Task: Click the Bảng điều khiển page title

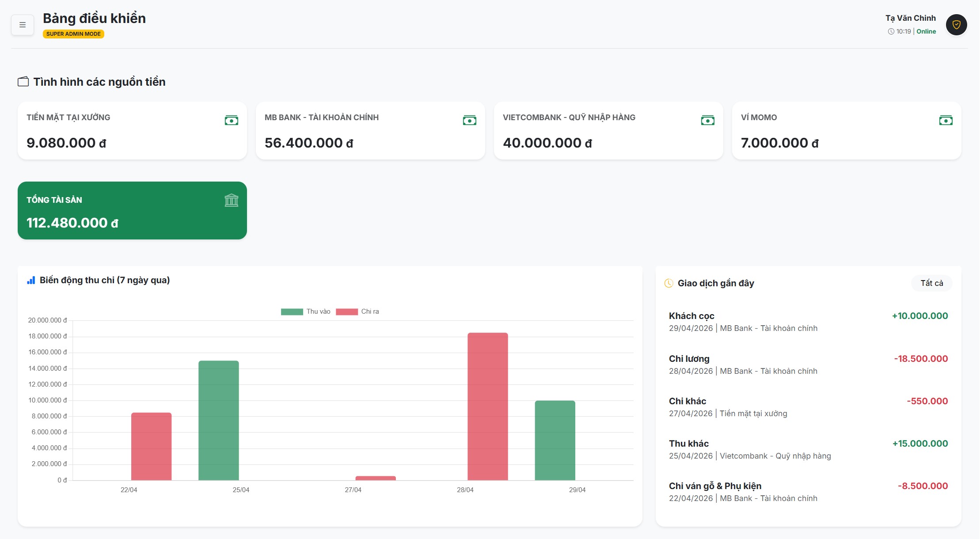Action: [x=94, y=19]
